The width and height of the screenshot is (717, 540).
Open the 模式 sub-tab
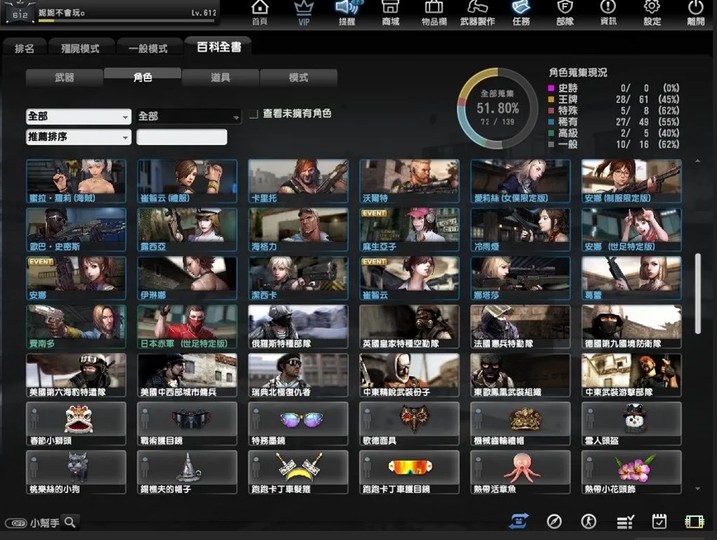click(x=299, y=77)
